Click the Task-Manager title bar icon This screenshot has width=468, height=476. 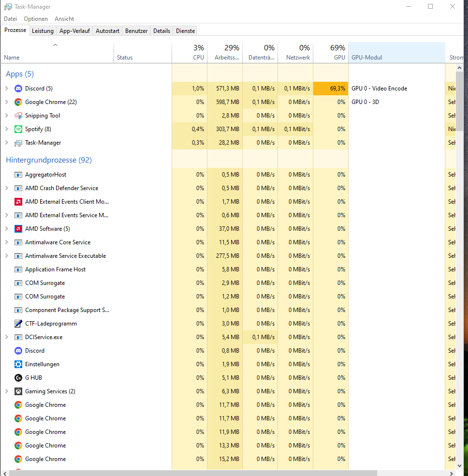click(8, 7)
